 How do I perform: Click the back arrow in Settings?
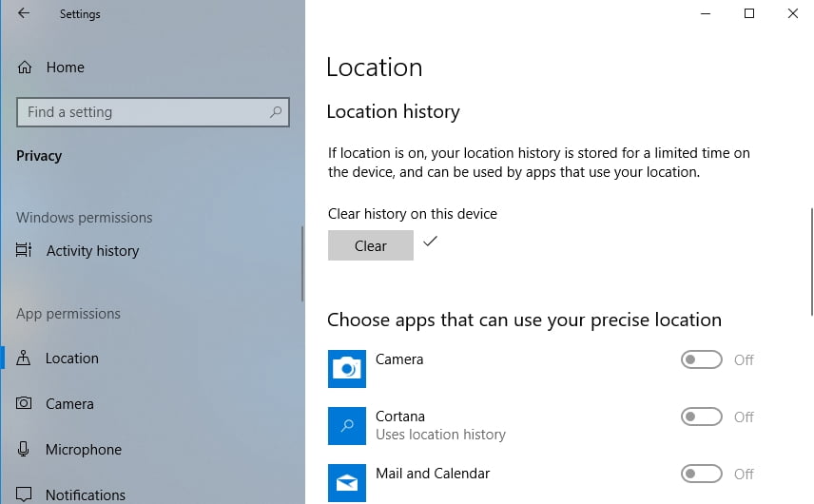click(24, 13)
